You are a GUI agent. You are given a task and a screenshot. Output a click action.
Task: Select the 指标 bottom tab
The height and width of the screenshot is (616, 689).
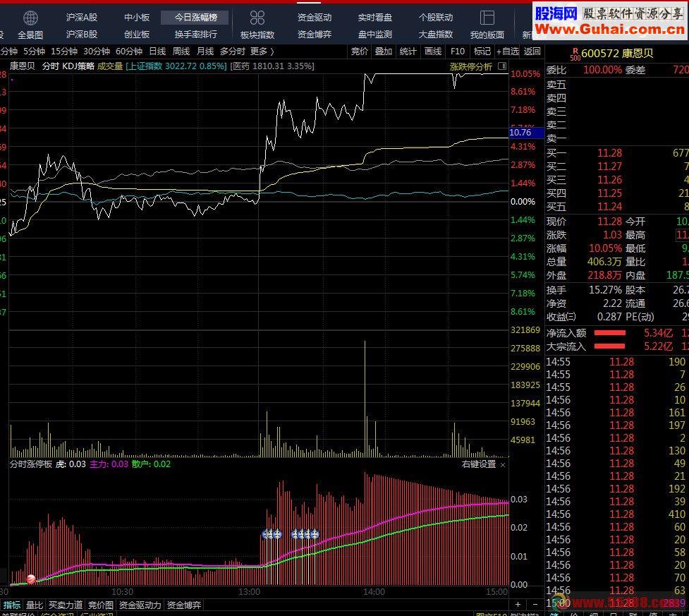tap(12, 605)
